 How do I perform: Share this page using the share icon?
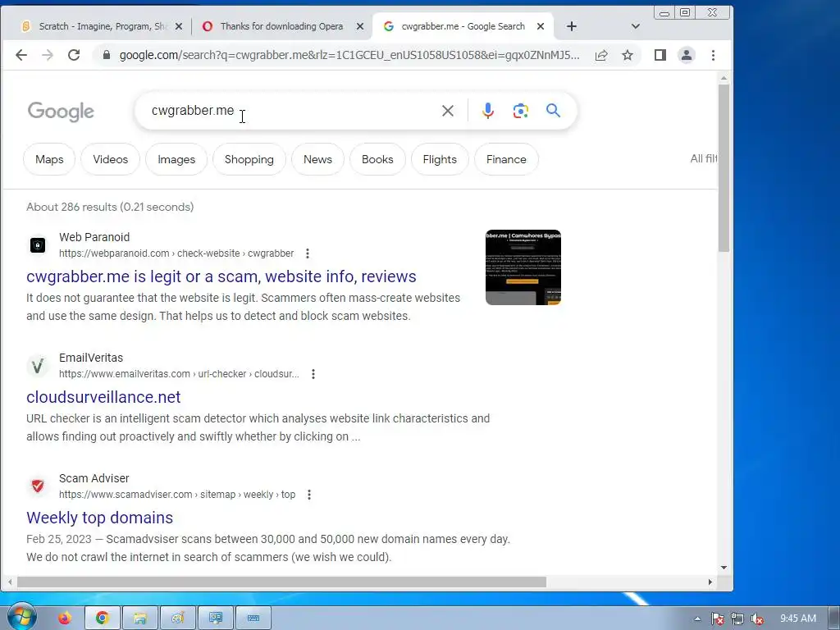601,55
